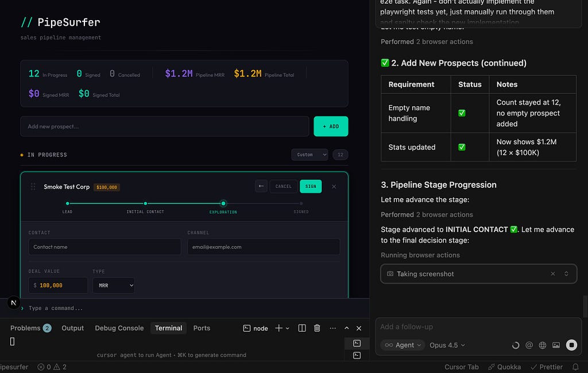Click the 'Empty name handling' table cell
Screen dimensions: 588x373
(x=416, y=113)
